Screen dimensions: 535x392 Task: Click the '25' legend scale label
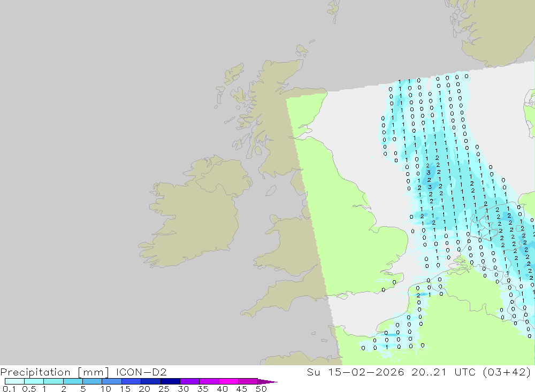coord(164,389)
